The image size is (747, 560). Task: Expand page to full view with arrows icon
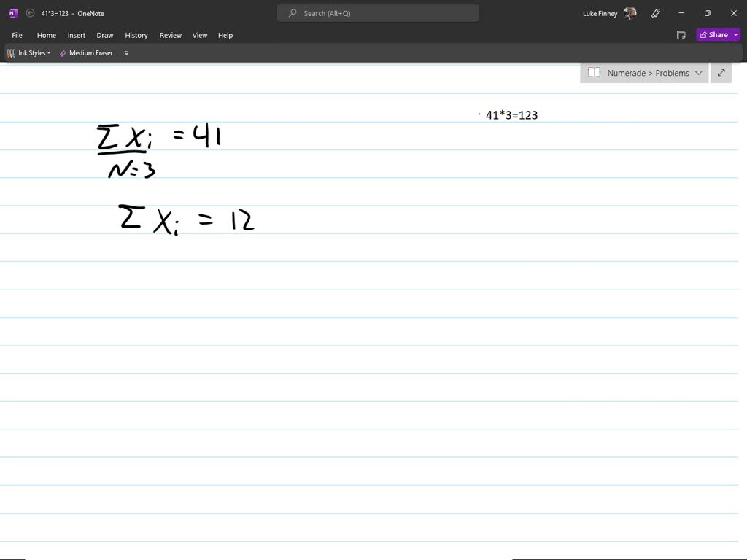721,73
